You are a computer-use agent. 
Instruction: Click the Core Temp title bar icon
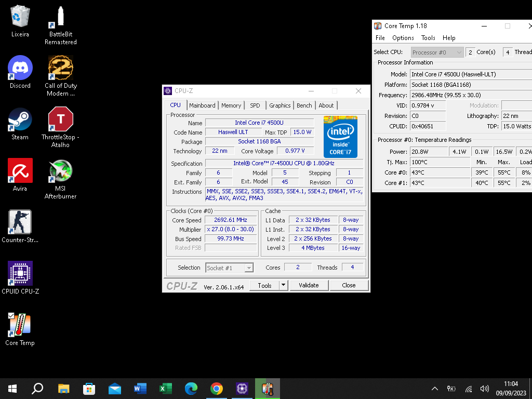378,26
